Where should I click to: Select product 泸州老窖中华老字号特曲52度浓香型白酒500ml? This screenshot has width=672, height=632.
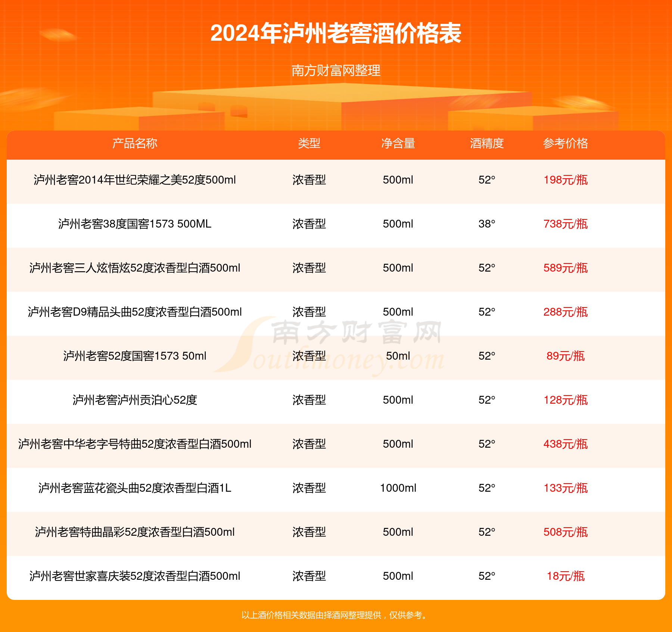(x=135, y=444)
